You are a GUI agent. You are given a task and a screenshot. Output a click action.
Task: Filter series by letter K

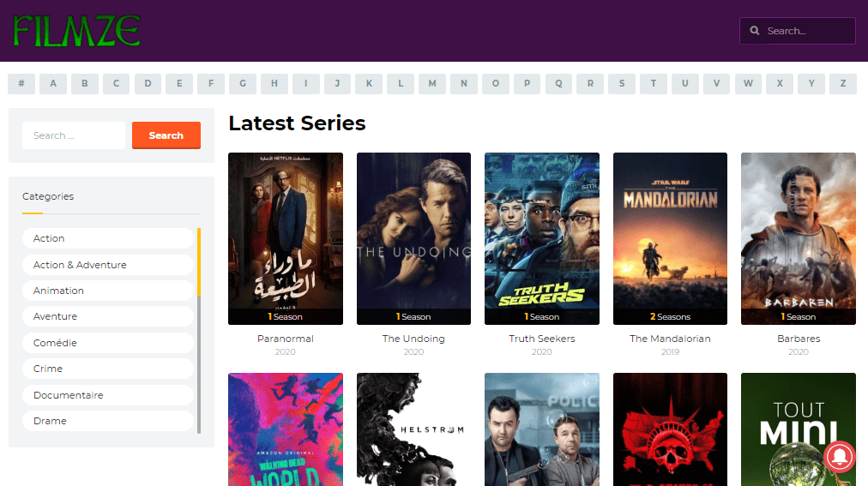tap(369, 83)
